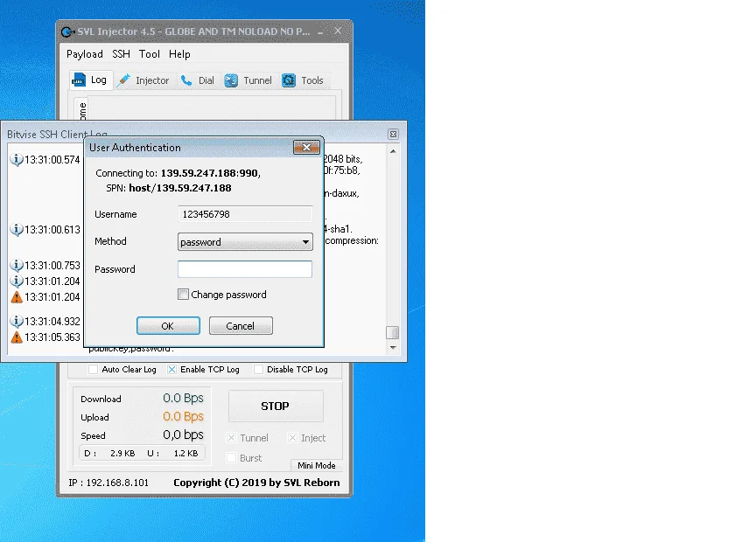
Task: Click the Username field showing 123456798
Action: 245,214
